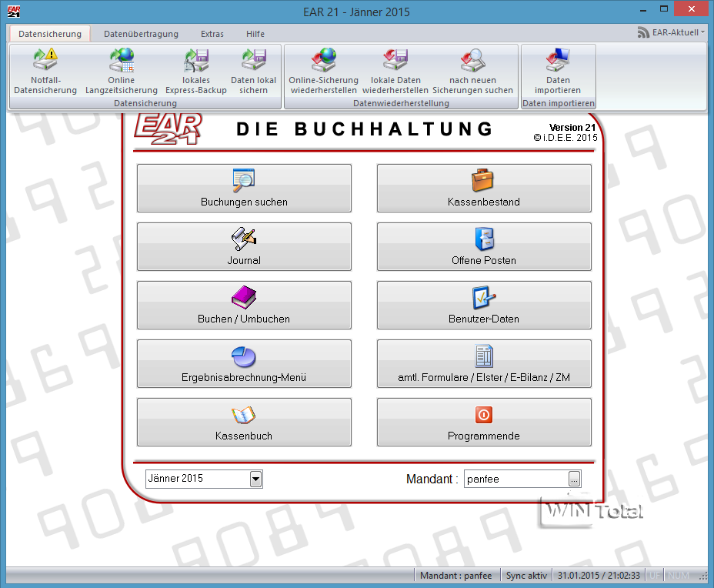Search nach neuen Sicherungen suchen
The width and height of the screenshot is (714, 588).
coord(472,71)
